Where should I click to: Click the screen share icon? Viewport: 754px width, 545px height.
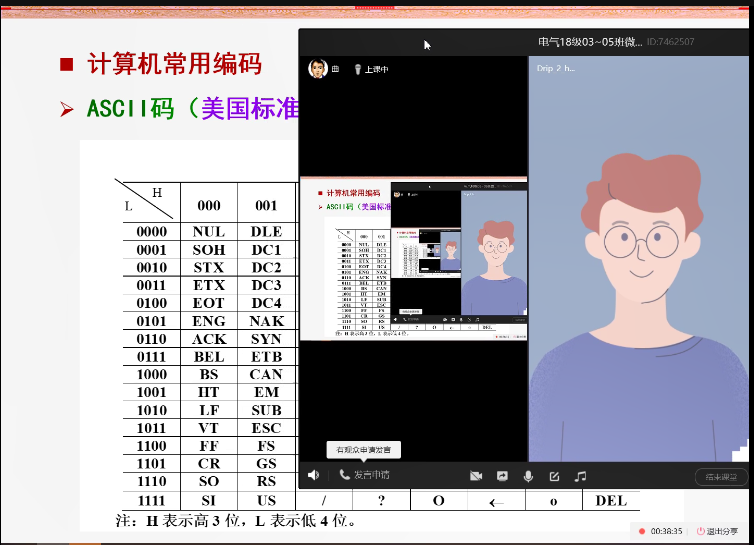pyautogui.click(x=502, y=476)
